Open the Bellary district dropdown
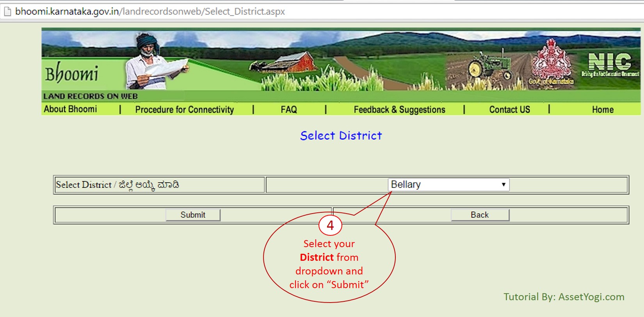The height and width of the screenshot is (317, 644). click(x=449, y=185)
